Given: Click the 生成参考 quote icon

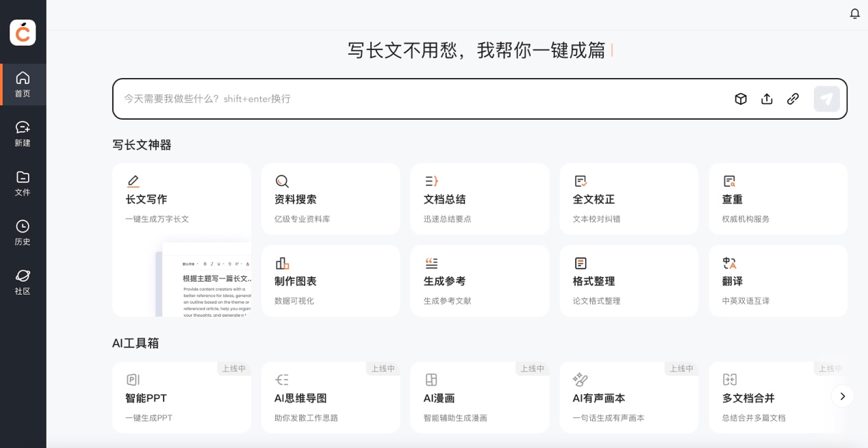Looking at the screenshot, I should (431, 263).
